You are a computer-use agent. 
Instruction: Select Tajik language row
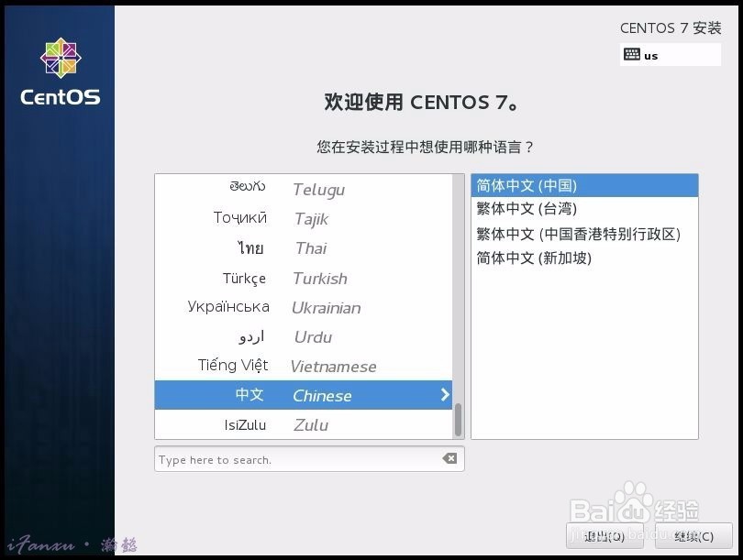click(304, 218)
